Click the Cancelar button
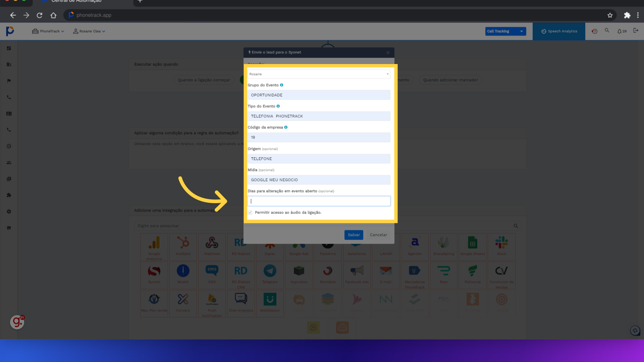The image size is (644, 362). (x=378, y=235)
